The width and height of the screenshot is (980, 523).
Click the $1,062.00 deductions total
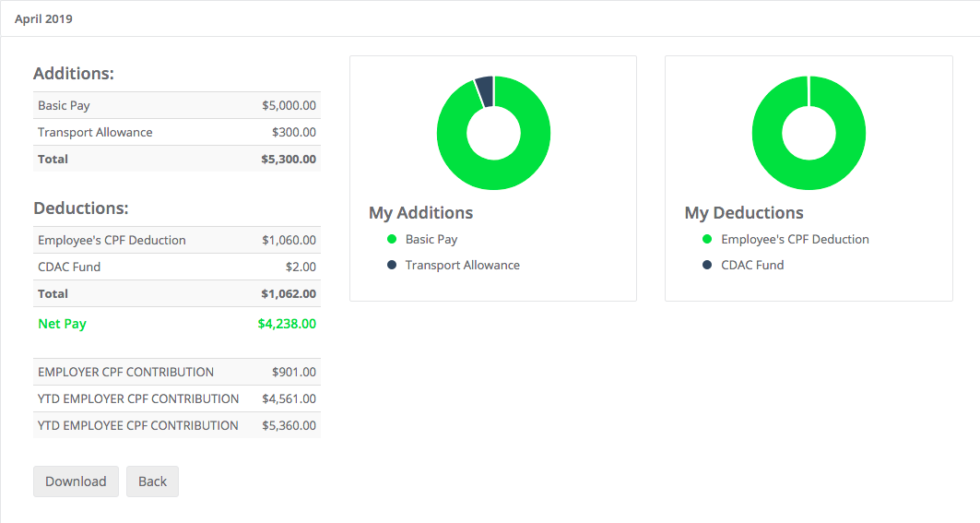coord(289,293)
